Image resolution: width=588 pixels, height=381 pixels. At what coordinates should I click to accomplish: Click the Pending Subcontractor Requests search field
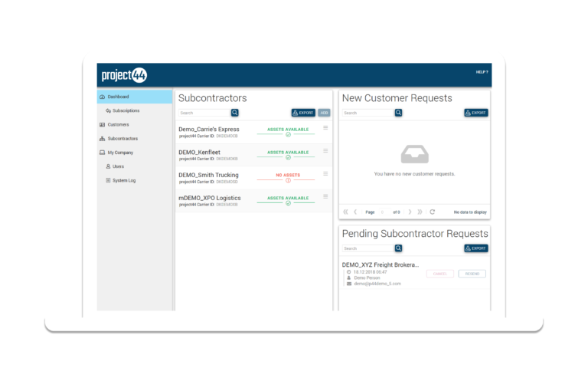tap(368, 248)
